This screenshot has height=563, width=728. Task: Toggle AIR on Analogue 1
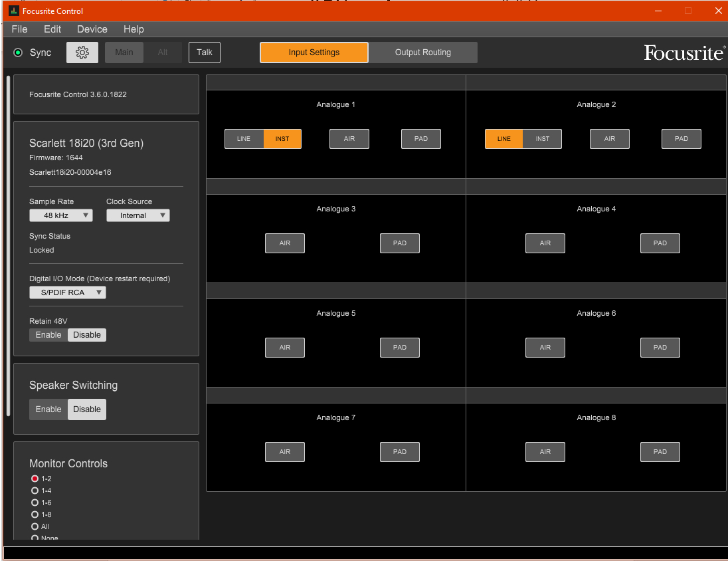349,139
